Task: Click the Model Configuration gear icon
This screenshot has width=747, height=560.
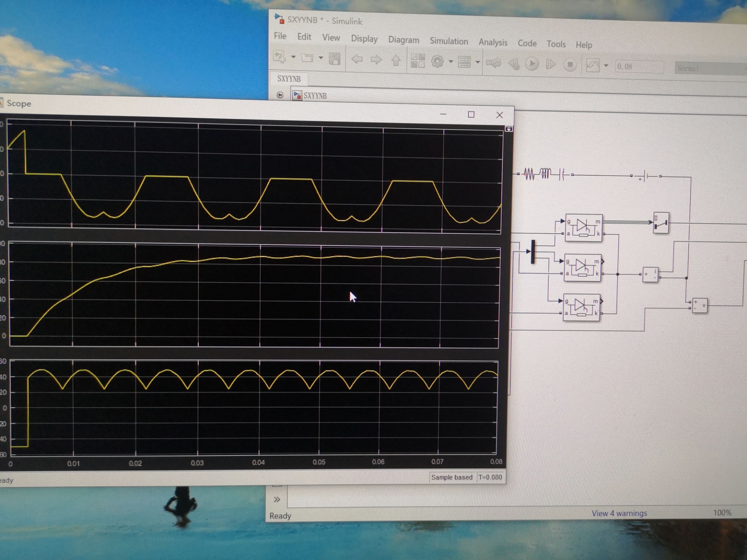Action: pos(438,61)
